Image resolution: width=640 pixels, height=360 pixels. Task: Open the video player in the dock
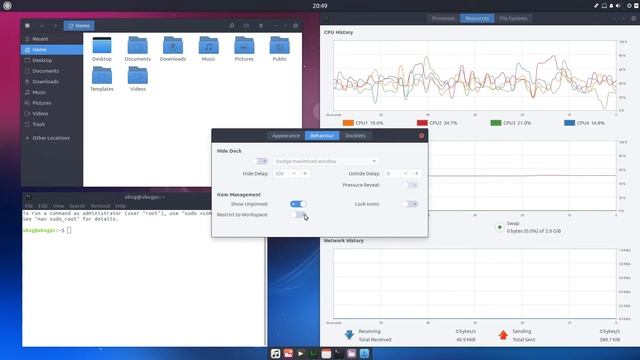(x=301, y=353)
